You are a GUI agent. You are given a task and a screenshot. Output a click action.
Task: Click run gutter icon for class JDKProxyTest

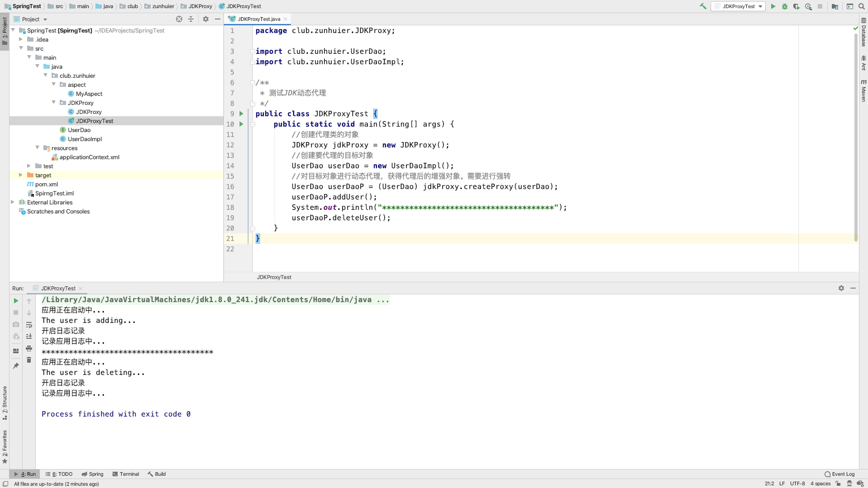point(241,114)
